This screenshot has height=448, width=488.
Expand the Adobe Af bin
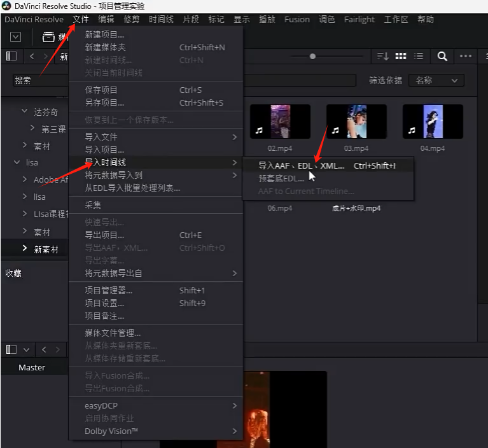[25, 179]
